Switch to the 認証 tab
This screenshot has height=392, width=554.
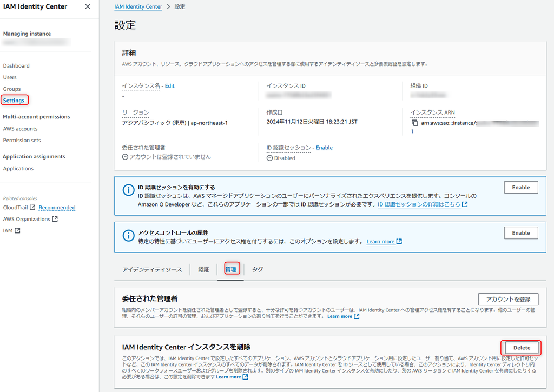coord(203,269)
